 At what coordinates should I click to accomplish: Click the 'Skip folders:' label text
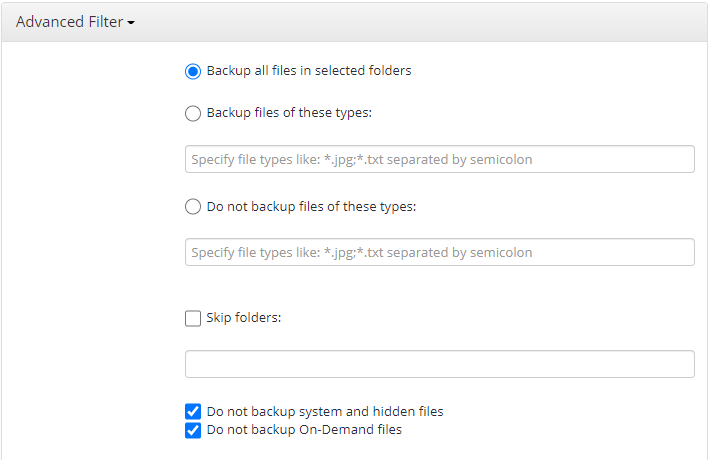click(243, 318)
